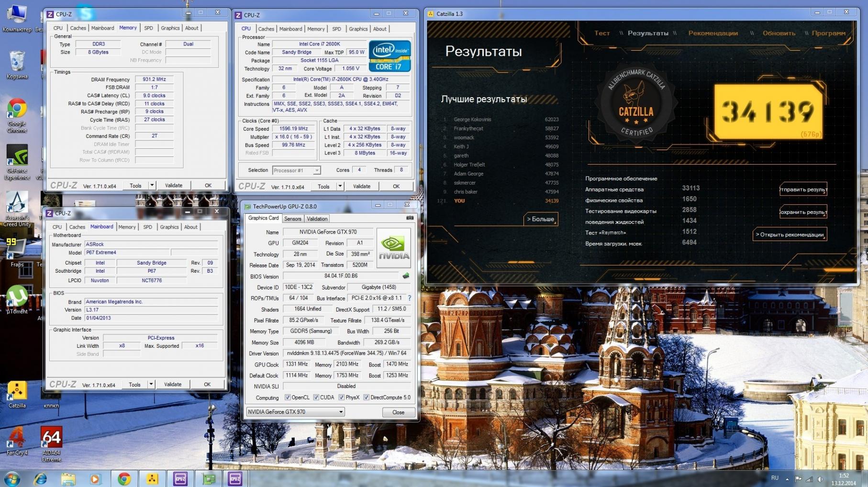Open the Recycle Bin (Корзина) desktop icon
The width and height of the screenshot is (868, 487).
pos(17,65)
